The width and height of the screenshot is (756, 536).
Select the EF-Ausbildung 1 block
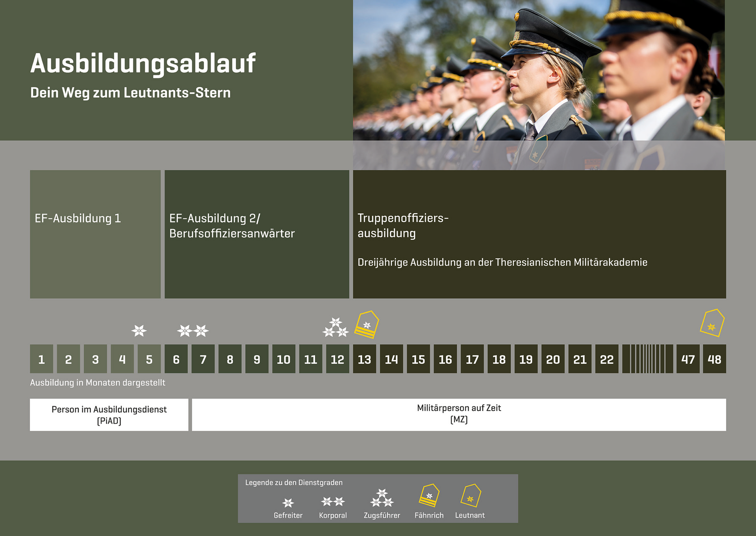[95, 234]
